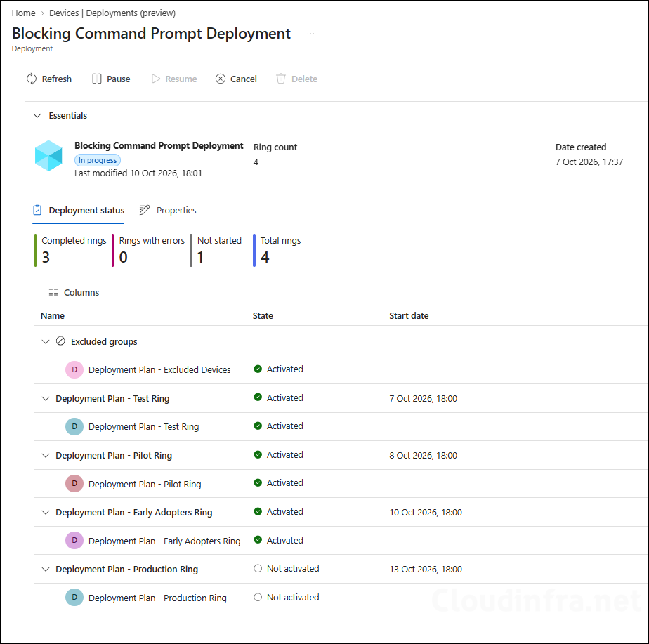Open the more options ellipsis beside title
Image resolution: width=649 pixels, height=644 pixels.
point(311,34)
